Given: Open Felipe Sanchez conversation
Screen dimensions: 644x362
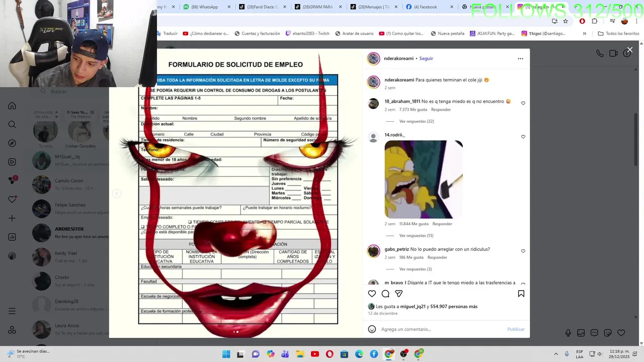Looking at the screenshot, I should pos(70,208).
